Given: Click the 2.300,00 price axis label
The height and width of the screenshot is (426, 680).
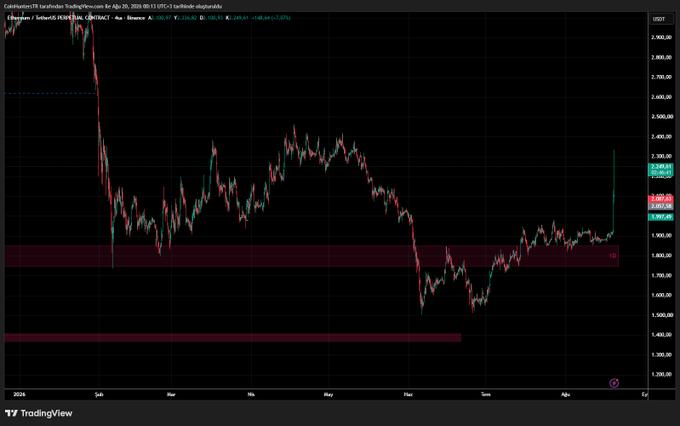Looking at the screenshot, I should pyautogui.click(x=661, y=156).
